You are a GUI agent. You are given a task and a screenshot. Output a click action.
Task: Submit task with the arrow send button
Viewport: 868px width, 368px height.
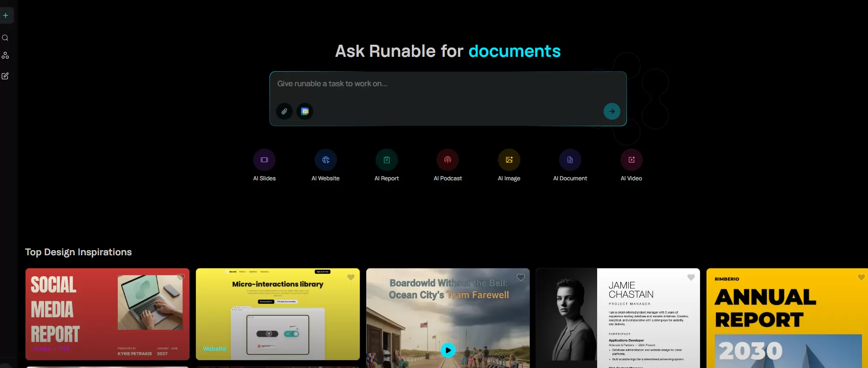tap(612, 111)
